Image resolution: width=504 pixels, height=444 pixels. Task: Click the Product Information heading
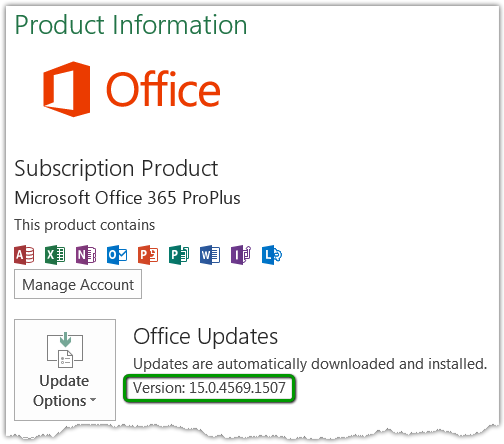131,25
